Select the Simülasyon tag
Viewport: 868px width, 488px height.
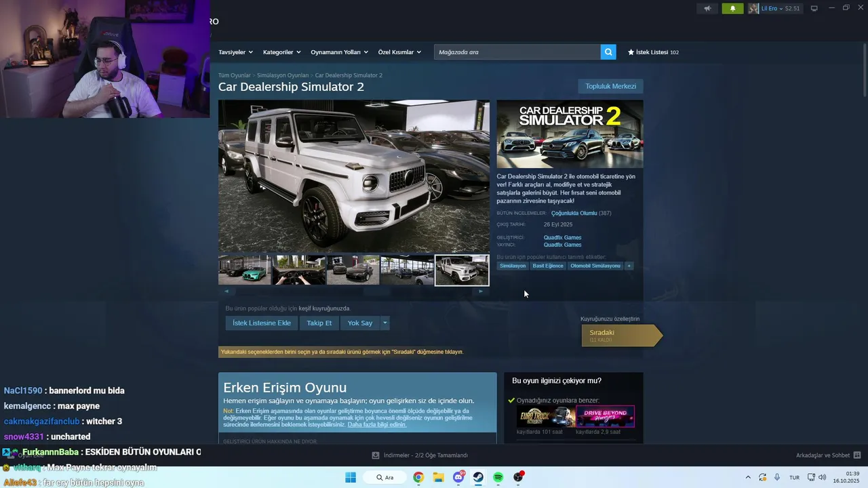tap(513, 266)
